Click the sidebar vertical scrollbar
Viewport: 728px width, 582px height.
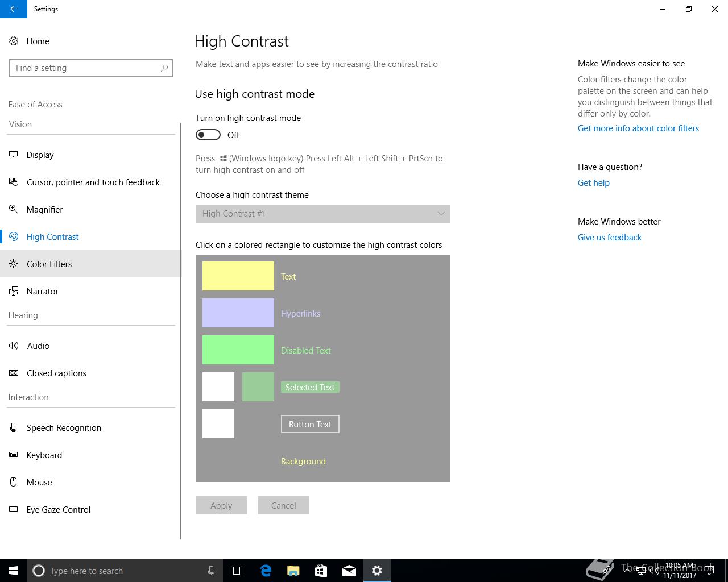180,331
